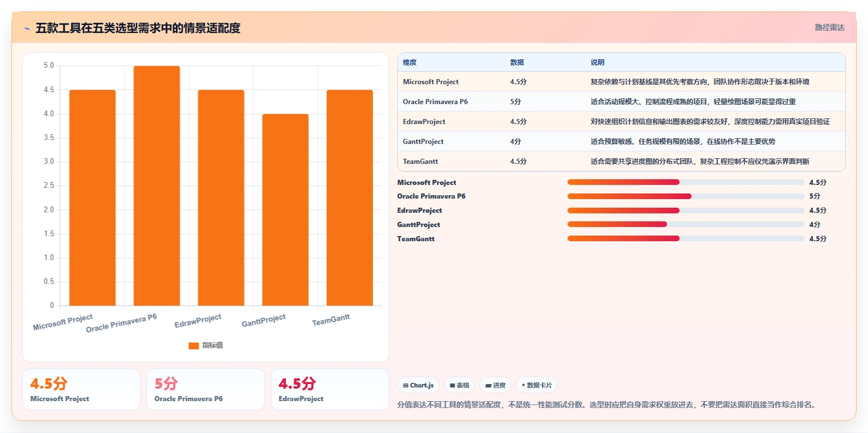Click the 指标值 legend label text

(x=212, y=345)
